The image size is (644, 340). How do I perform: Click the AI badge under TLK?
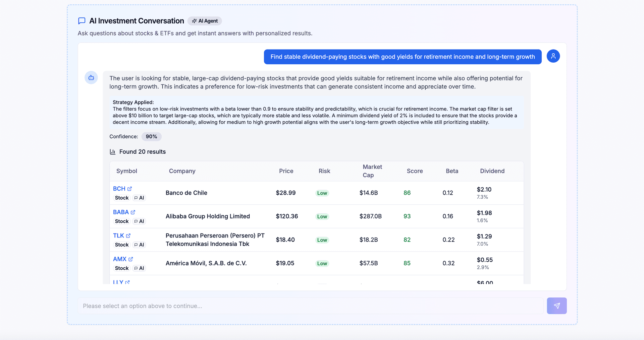(139, 245)
